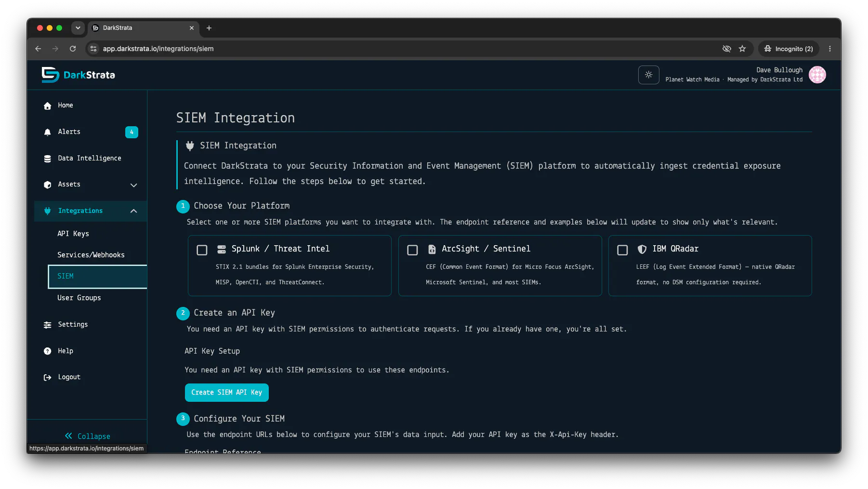This screenshot has height=489, width=868.
Task: Open the user avatar profile menu
Action: click(817, 75)
